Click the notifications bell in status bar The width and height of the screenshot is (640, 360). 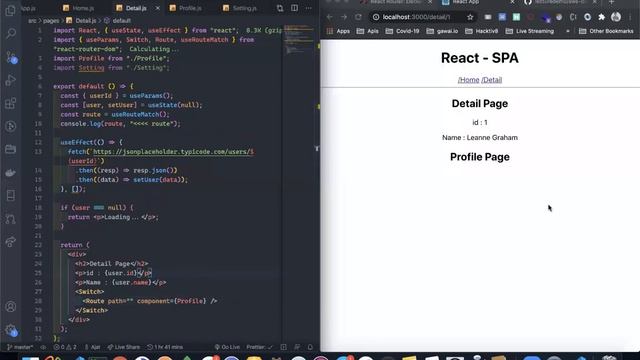(310, 347)
